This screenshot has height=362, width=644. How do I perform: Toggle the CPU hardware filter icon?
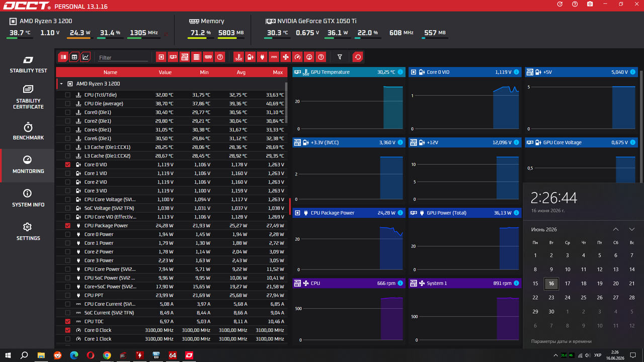[x=161, y=57]
